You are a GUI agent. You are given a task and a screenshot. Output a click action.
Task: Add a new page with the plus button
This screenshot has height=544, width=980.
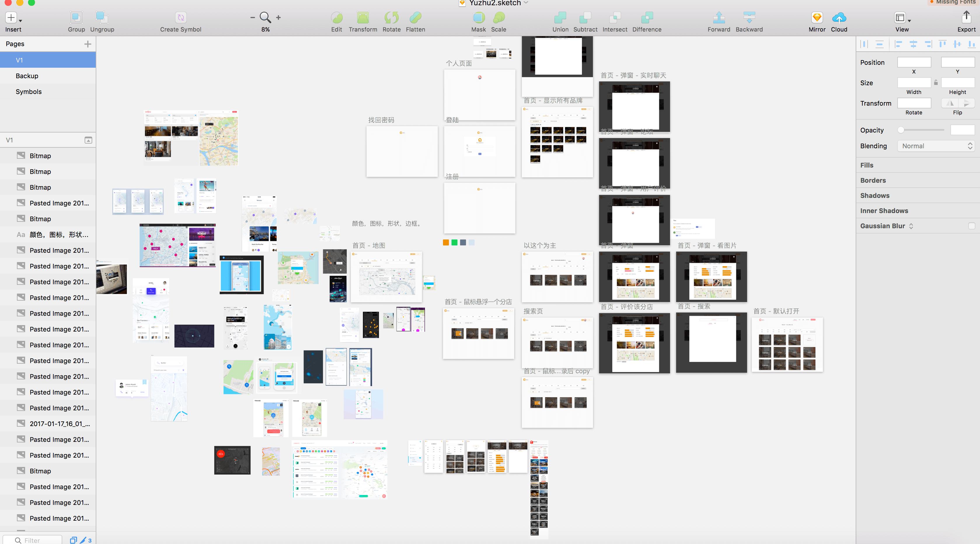pos(88,44)
